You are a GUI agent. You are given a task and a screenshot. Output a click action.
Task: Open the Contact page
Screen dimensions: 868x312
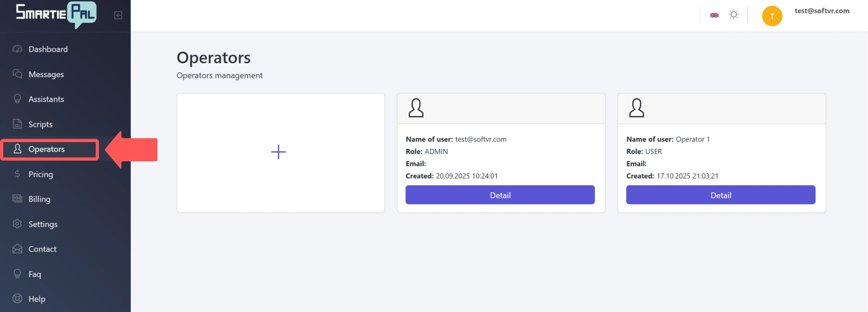click(42, 249)
